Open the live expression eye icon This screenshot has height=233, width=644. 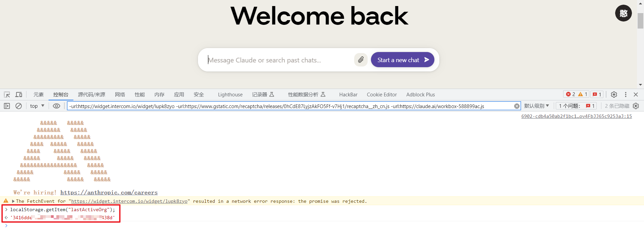(56, 106)
